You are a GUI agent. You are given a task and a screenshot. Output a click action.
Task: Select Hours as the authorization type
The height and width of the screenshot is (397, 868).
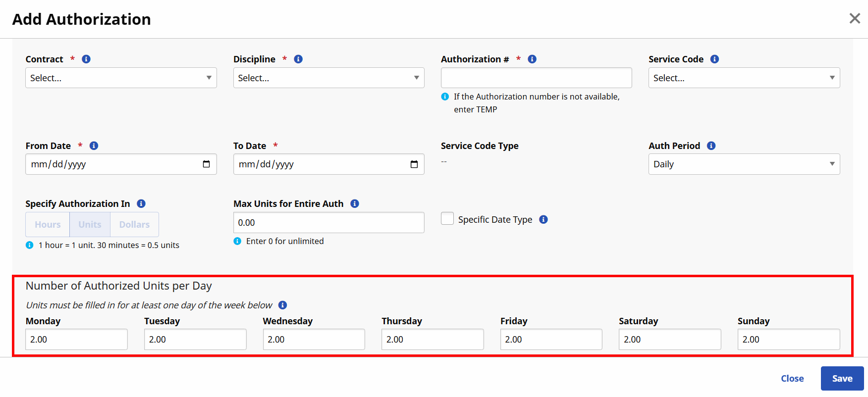[x=48, y=225]
